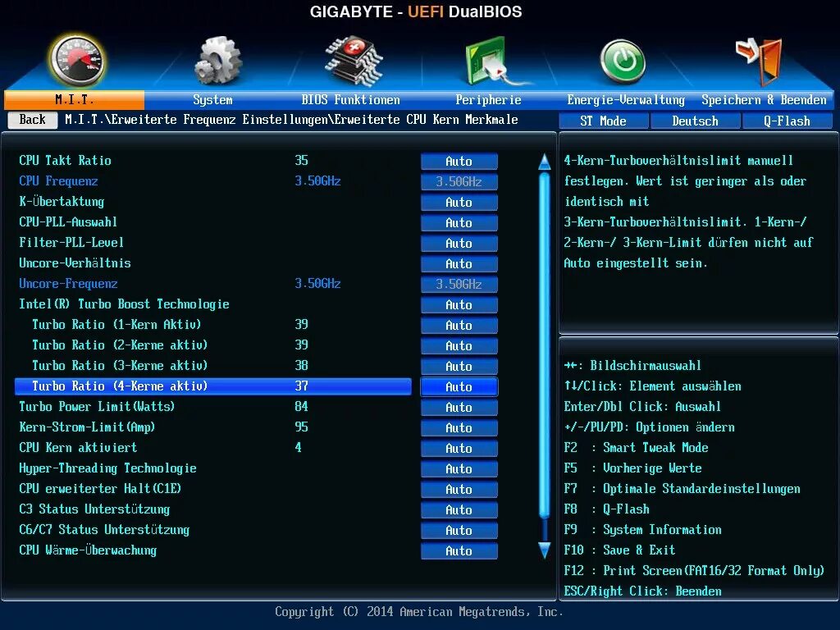Open Filter-PLL-Level Auto option
The height and width of the screenshot is (630, 840).
[459, 243]
